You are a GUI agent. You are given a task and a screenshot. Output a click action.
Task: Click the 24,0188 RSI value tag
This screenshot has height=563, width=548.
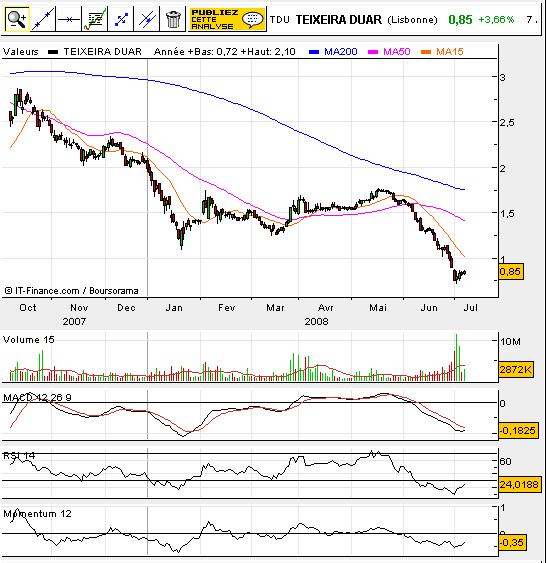(519, 485)
